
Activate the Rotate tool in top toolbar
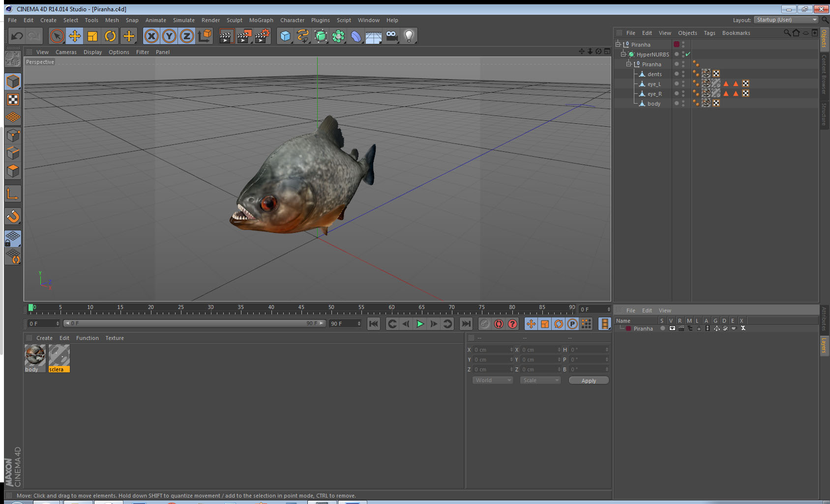(110, 36)
